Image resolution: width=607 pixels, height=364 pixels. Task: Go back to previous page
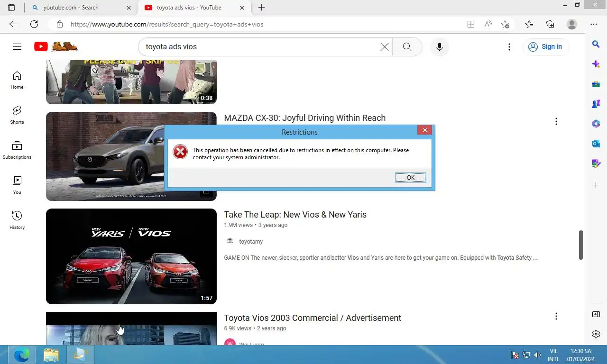pyautogui.click(x=13, y=24)
